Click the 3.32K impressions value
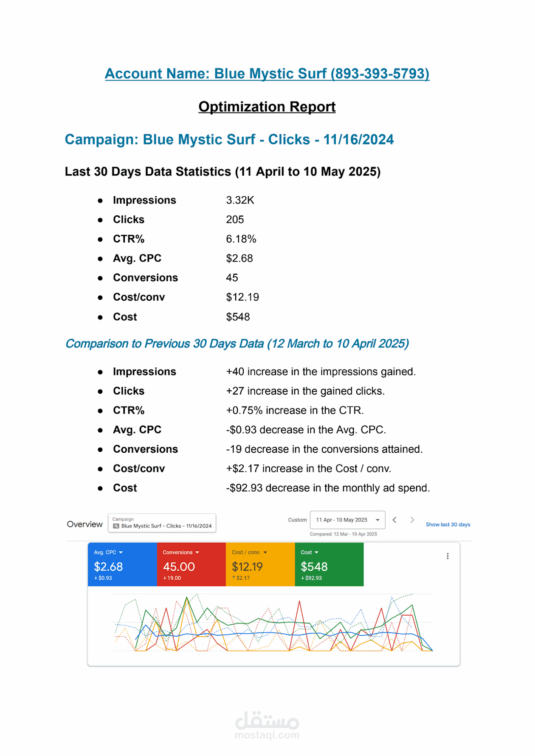535x756 pixels. tap(240, 200)
